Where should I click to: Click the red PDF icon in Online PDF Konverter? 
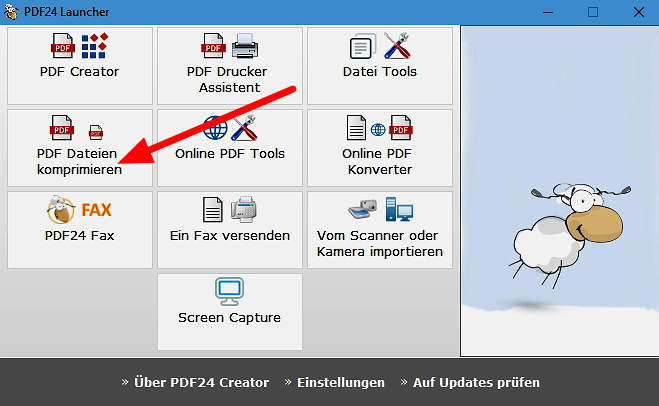pos(401,128)
